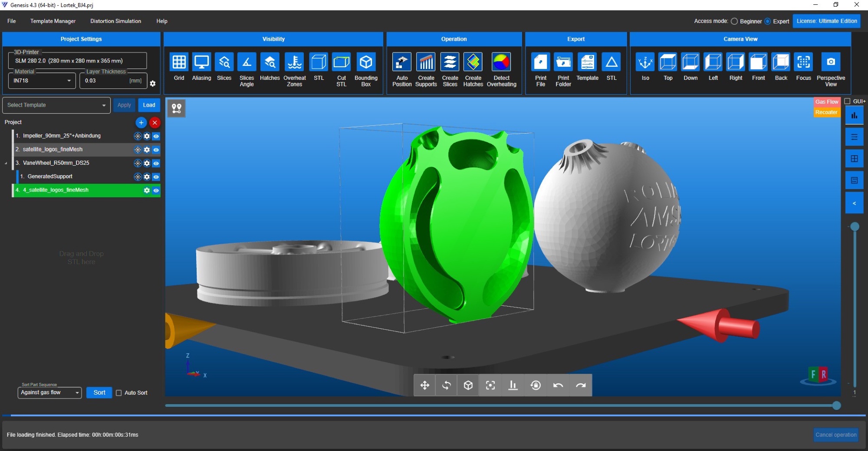This screenshot has height=451, width=868.
Task: Open the Material IN718 dropdown
Action: [x=42, y=81]
